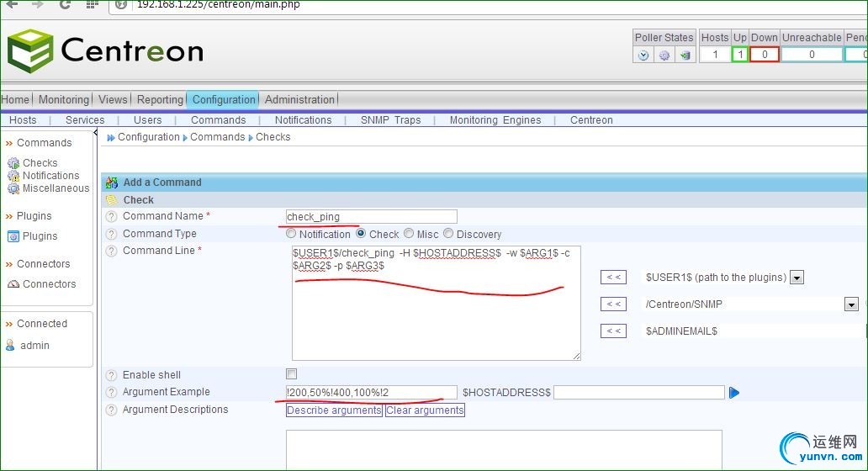The height and width of the screenshot is (471, 868).
Task: Go to the Monitoring Engines submenu
Action: (x=495, y=120)
